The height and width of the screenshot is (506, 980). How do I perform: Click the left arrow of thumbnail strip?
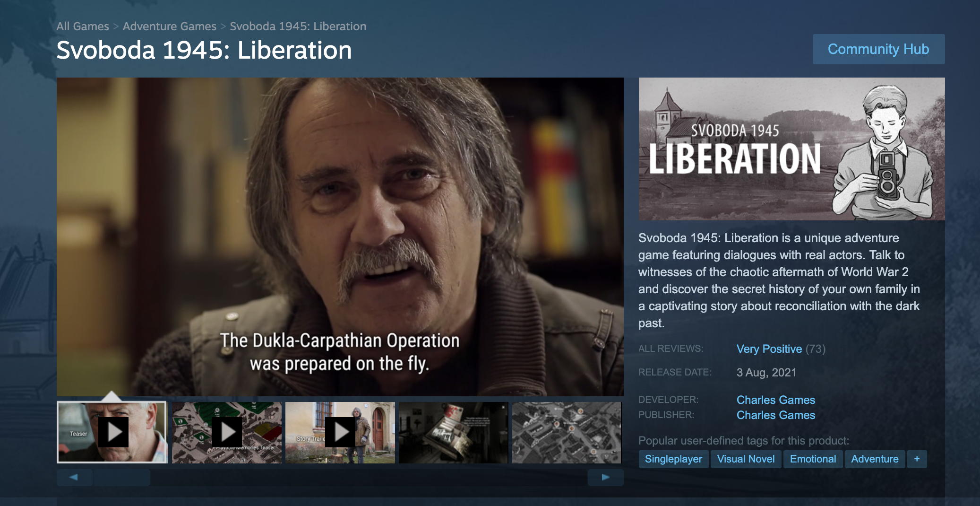(74, 477)
